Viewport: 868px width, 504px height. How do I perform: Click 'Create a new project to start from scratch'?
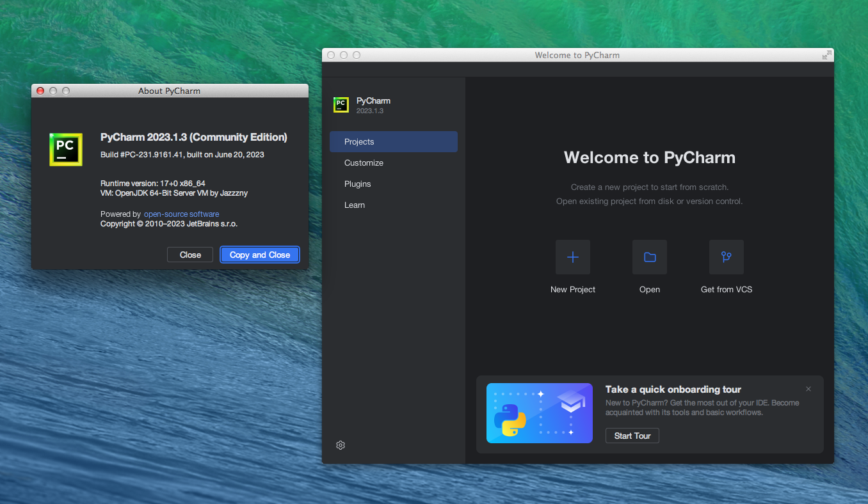coord(650,187)
